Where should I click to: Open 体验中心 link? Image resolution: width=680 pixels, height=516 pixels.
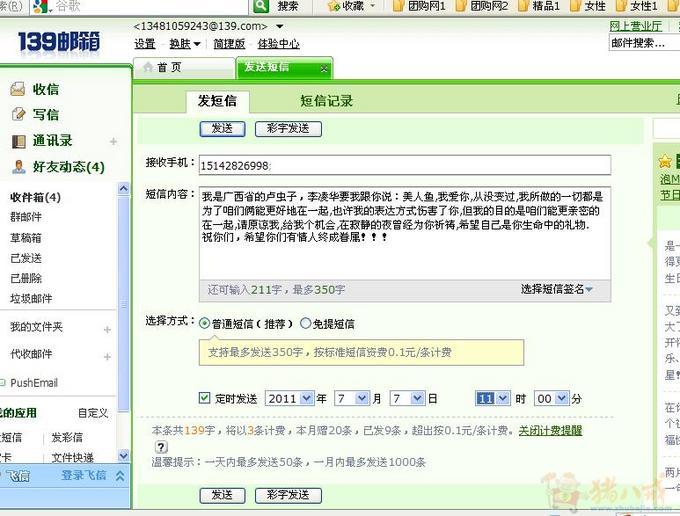pos(278,44)
